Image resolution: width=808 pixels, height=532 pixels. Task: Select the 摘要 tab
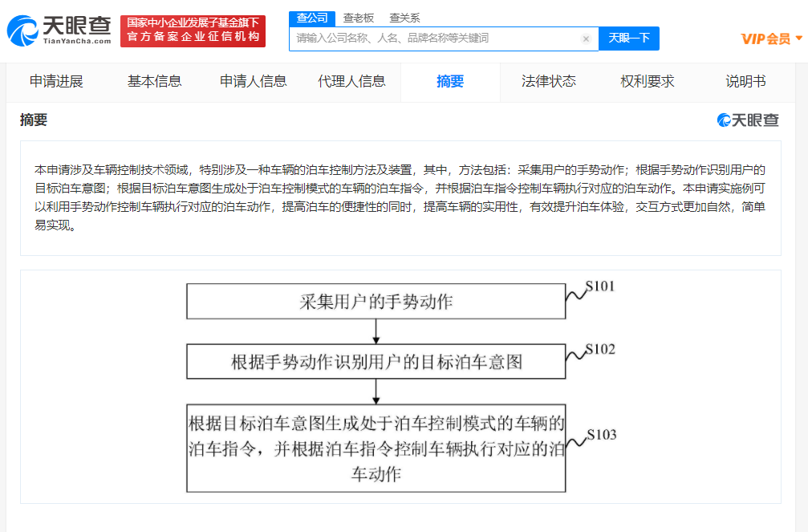[450, 82]
